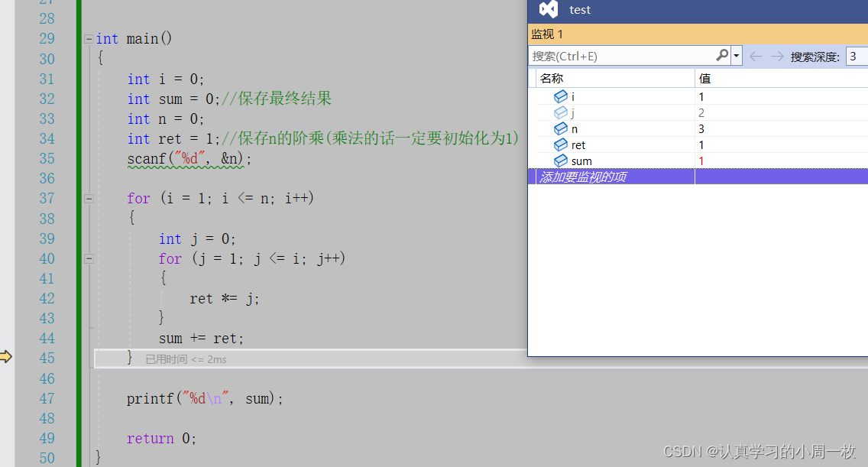Select the grayed-out j variable row
Viewport: 868px width, 467px height.
(573, 112)
